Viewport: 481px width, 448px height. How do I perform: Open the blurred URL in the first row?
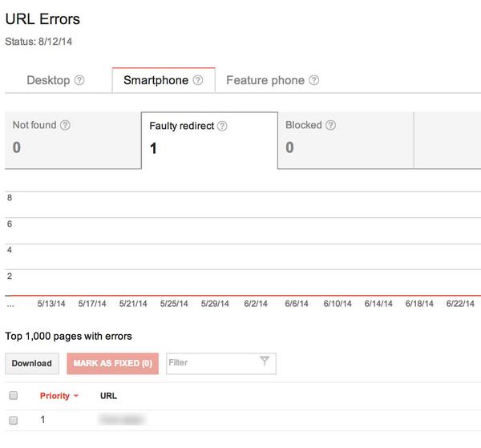(122, 419)
